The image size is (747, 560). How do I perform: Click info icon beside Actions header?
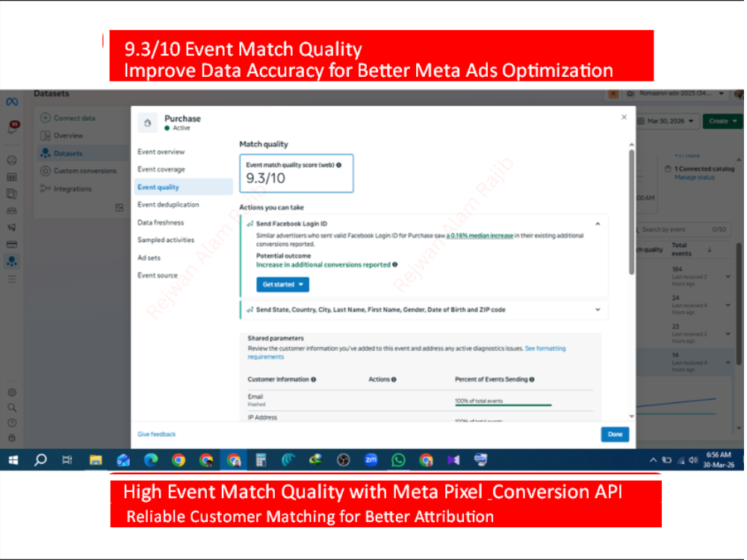(394, 379)
